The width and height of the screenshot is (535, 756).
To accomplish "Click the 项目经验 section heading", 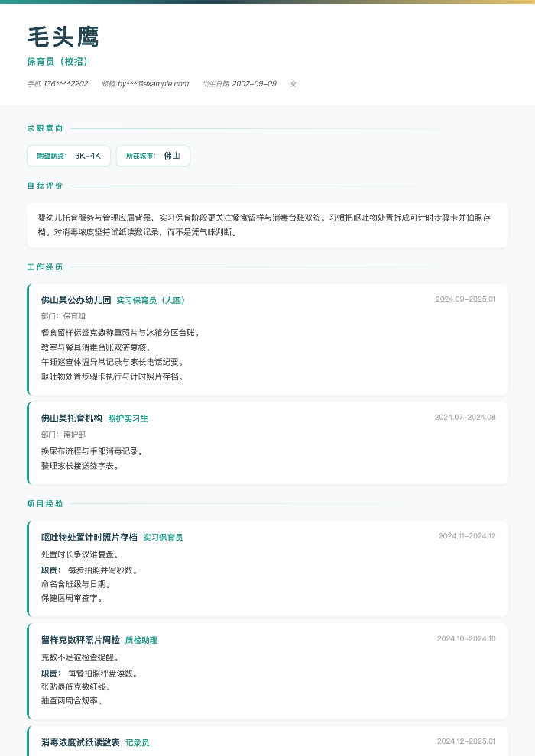I will (45, 503).
